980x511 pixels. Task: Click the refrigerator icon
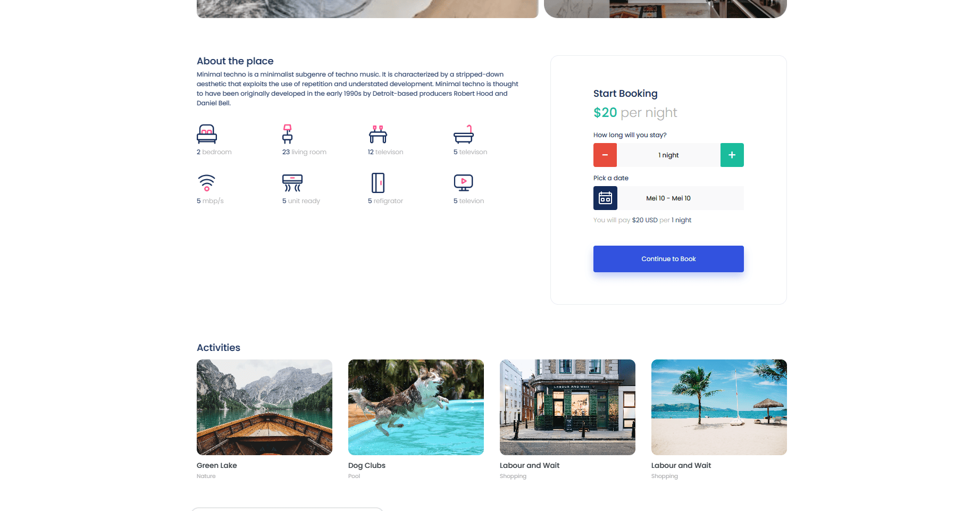378,183
